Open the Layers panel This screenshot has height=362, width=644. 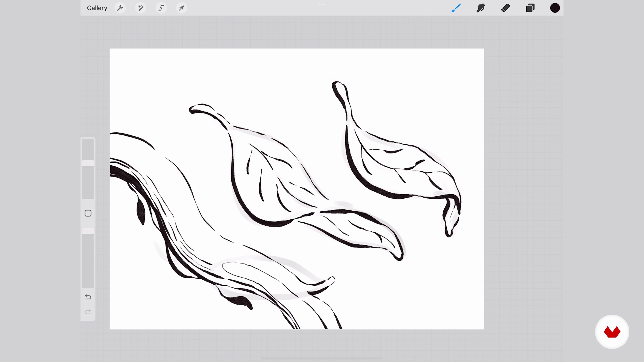click(x=530, y=8)
